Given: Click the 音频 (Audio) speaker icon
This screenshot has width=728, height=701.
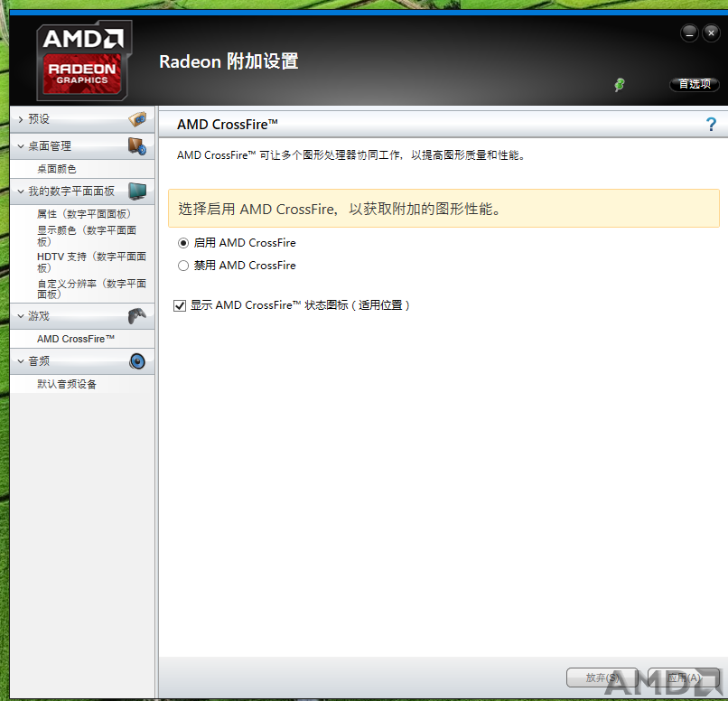Looking at the screenshot, I should coord(137,361).
